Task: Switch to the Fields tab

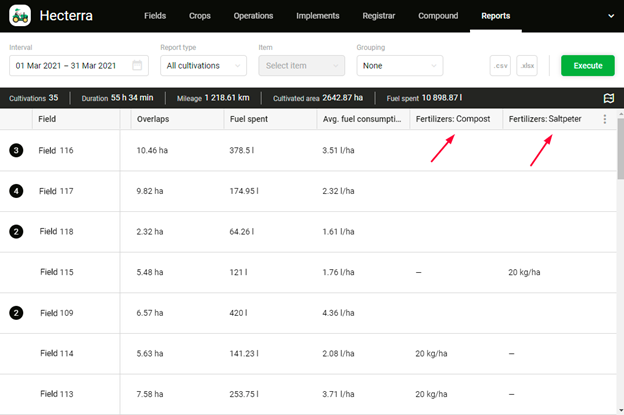Action: point(155,17)
